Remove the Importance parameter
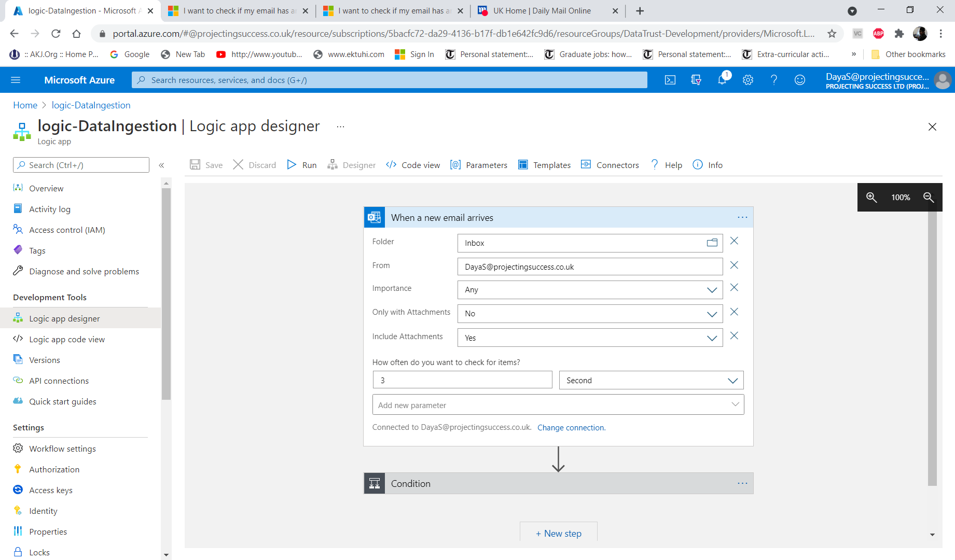955x560 pixels. [x=734, y=287]
